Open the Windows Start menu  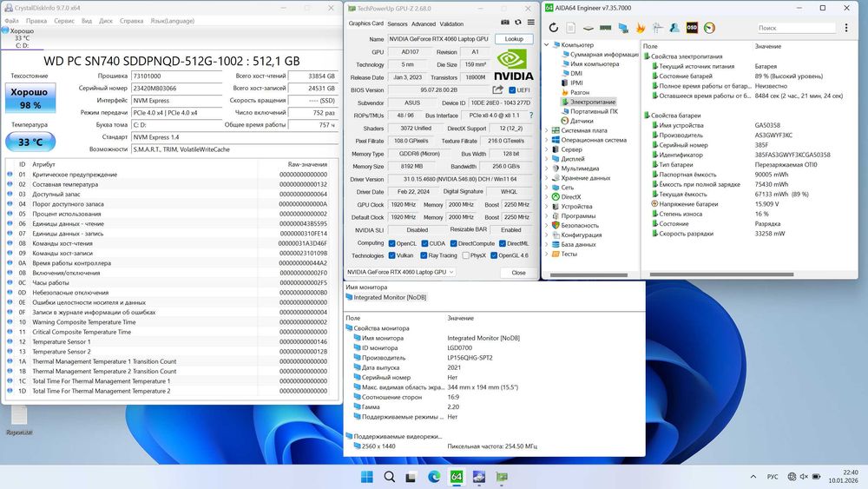click(x=366, y=477)
